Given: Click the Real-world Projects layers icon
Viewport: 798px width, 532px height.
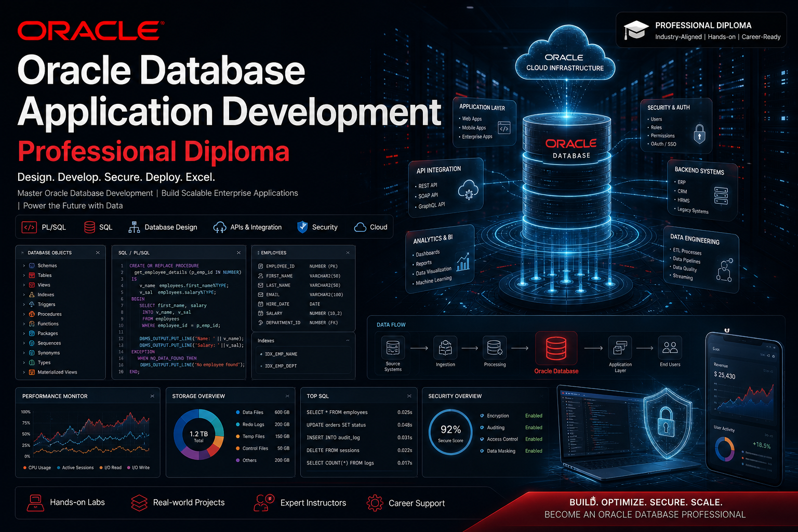Looking at the screenshot, I should [x=139, y=502].
